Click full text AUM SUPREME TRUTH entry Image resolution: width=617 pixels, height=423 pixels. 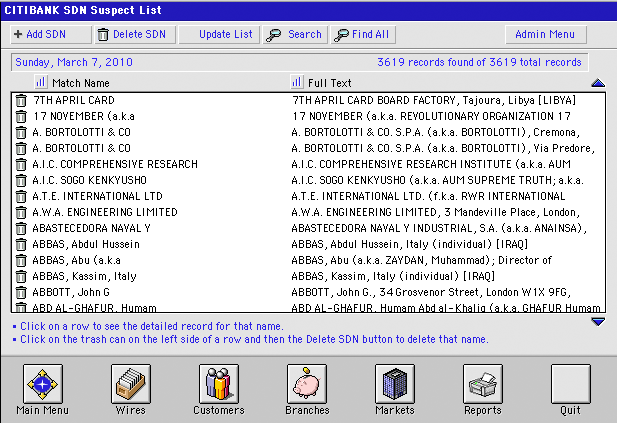pyautogui.click(x=437, y=180)
